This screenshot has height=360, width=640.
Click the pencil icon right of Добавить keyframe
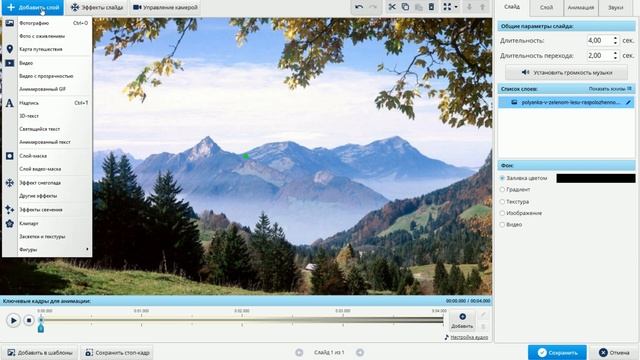click(483, 315)
